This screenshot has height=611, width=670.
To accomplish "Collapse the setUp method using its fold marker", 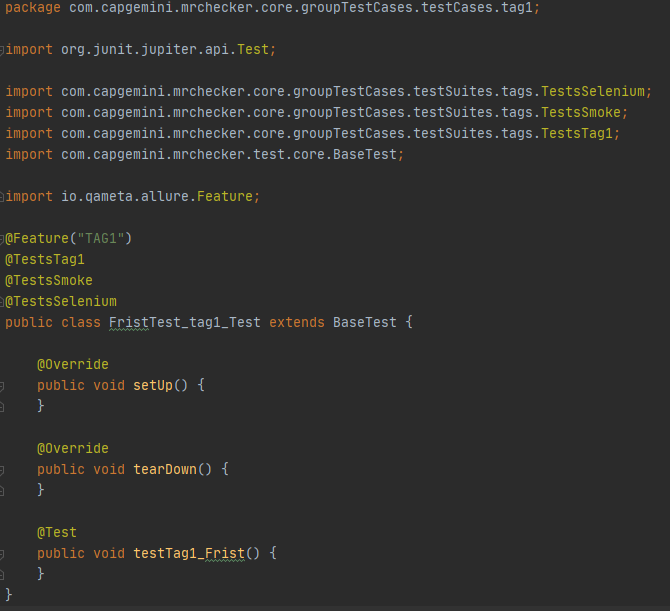I will [x=3, y=385].
